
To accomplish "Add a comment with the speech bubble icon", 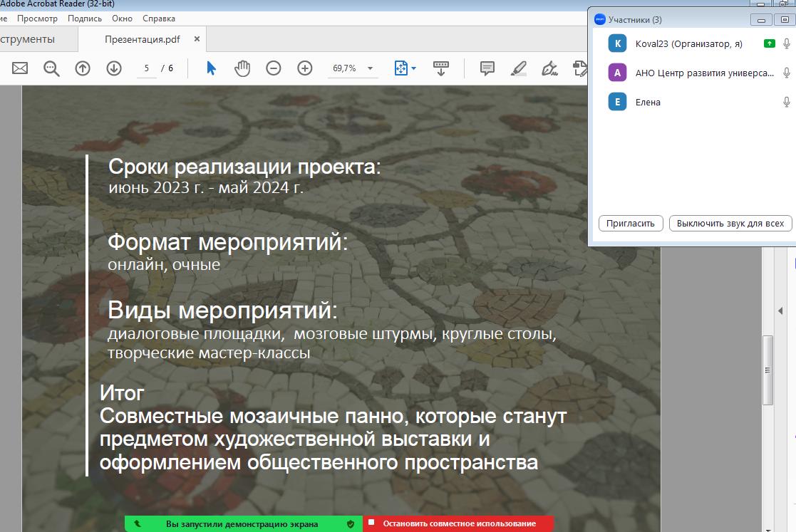I will click(487, 68).
